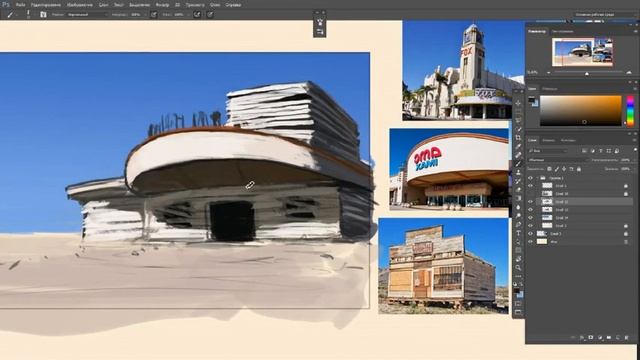
Task: Show hidden Слой 16 layer via empty eye box
Action: 530,193
